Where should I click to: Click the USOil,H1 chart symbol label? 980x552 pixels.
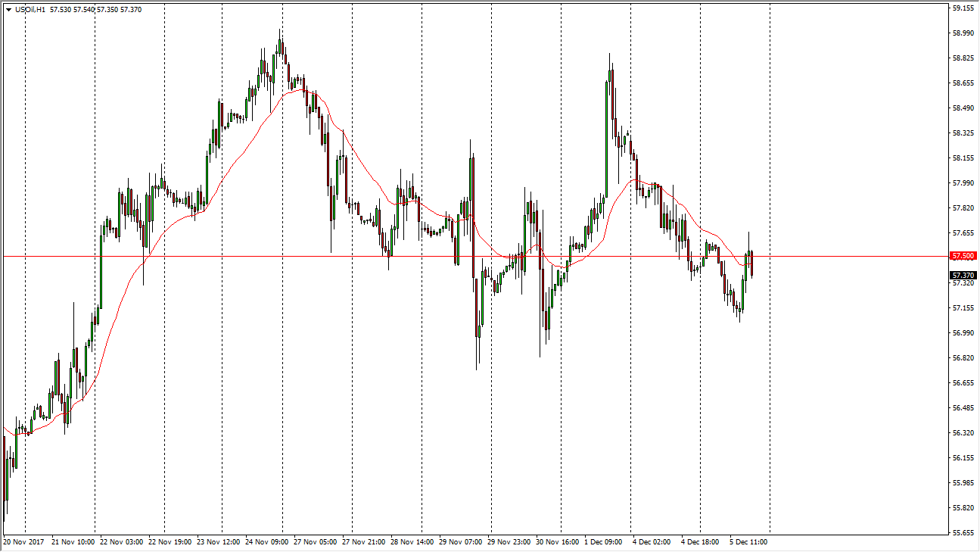(30, 10)
